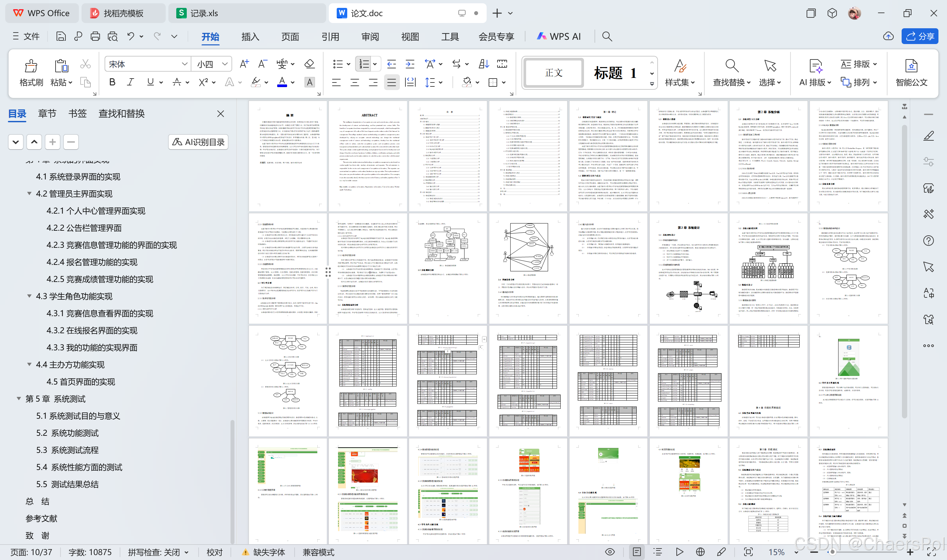Click the cloud upload icon near Share
The width and height of the screenshot is (947, 560).
click(888, 36)
